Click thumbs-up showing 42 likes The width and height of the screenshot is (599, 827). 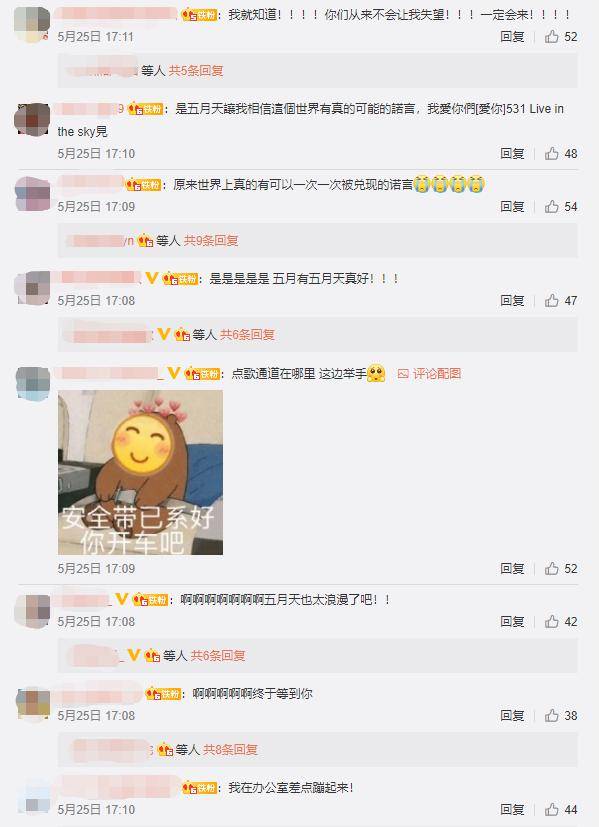coord(552,621)
